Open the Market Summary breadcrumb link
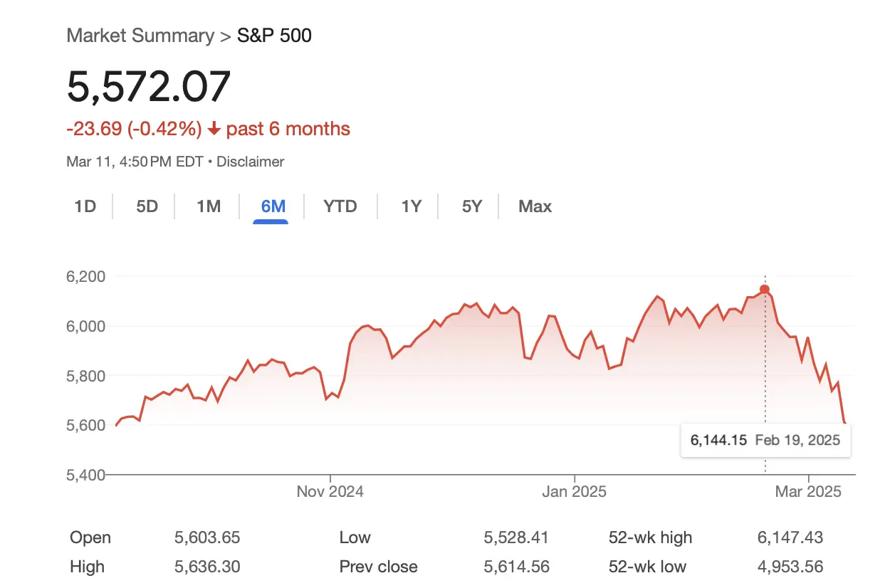This screenshot has width=880, height=588. coord(140,35)
